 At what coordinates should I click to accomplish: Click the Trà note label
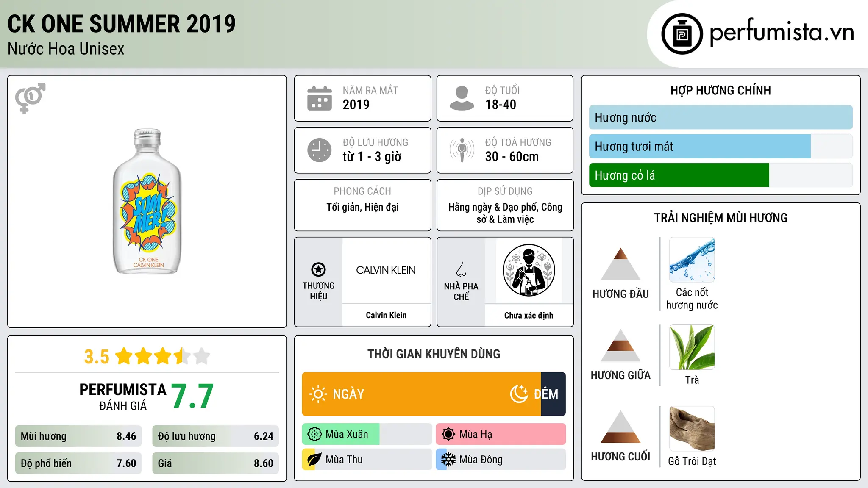pos(692,380)
